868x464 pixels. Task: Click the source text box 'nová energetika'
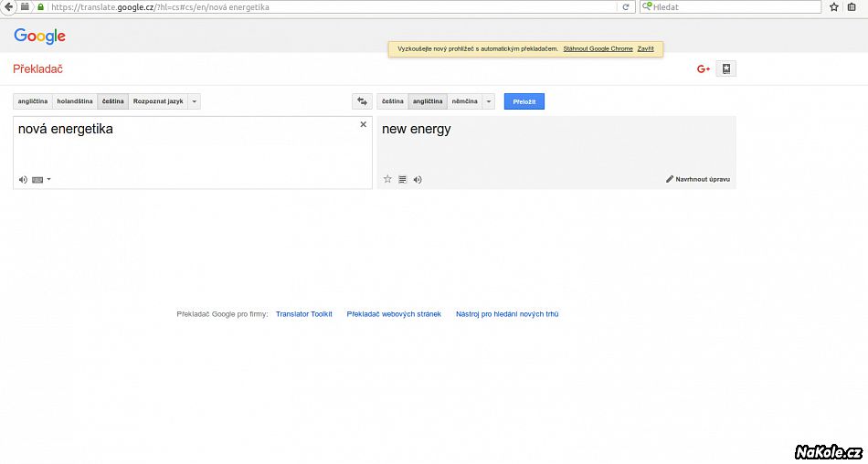click(193, 153)
